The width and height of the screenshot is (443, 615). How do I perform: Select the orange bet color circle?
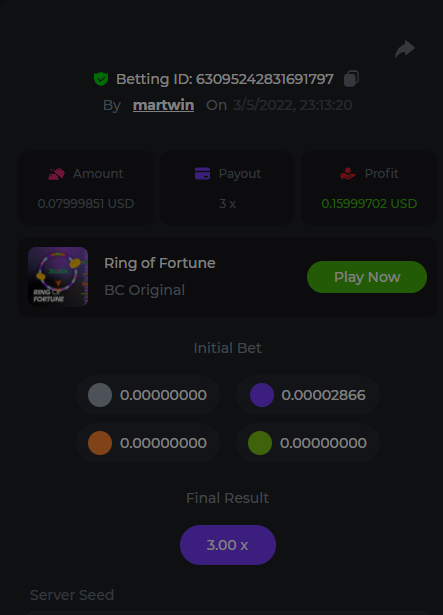(x=100, y=443)
